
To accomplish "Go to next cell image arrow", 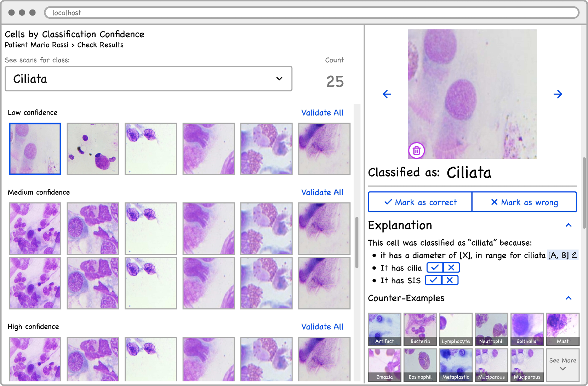I will point(558,94).
